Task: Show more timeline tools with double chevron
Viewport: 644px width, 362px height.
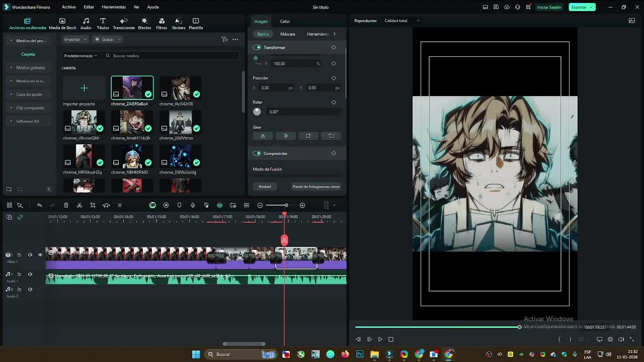Action: [120, 205]
